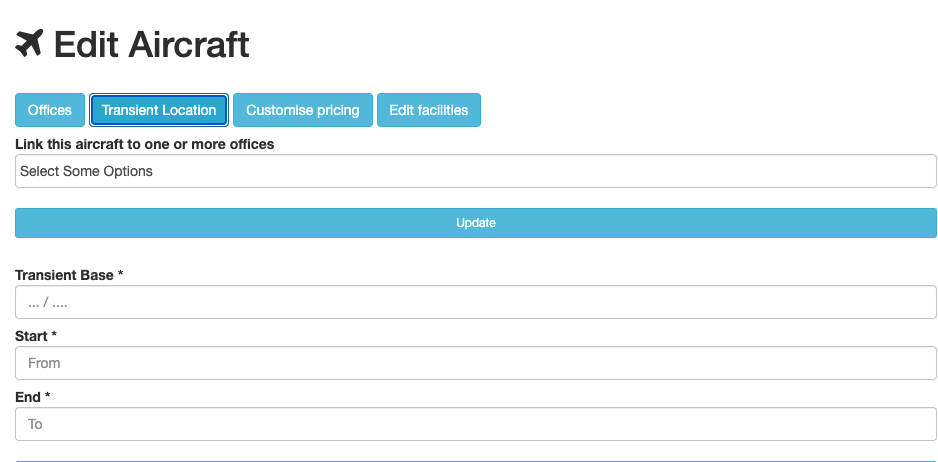Open the Offices tab
This screenshot has width=938, height=462.
tap(50, 110)
